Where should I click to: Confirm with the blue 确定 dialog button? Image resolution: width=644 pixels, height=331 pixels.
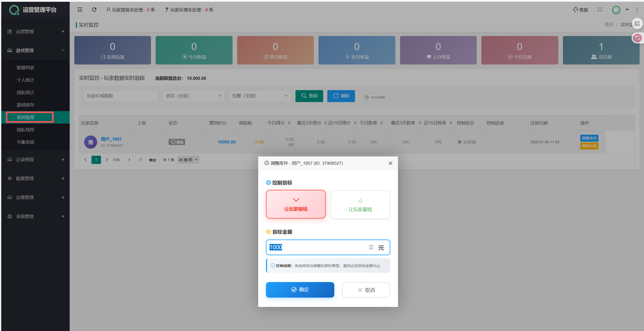pos(300,290)
